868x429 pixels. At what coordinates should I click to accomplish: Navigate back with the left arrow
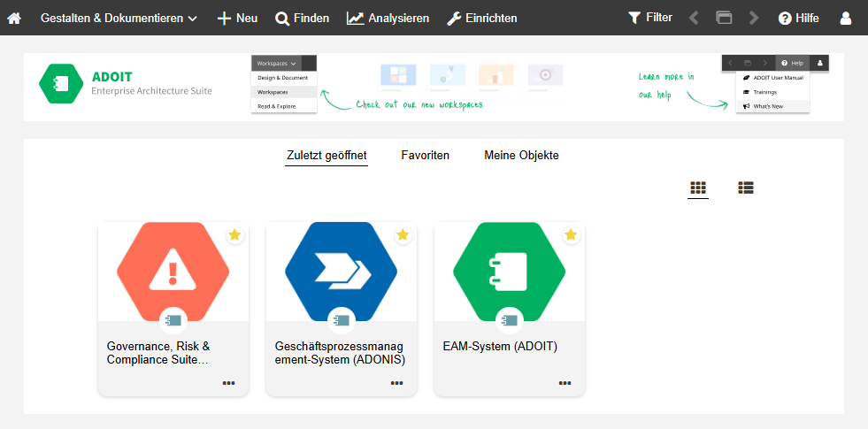[x=694, y=18]
